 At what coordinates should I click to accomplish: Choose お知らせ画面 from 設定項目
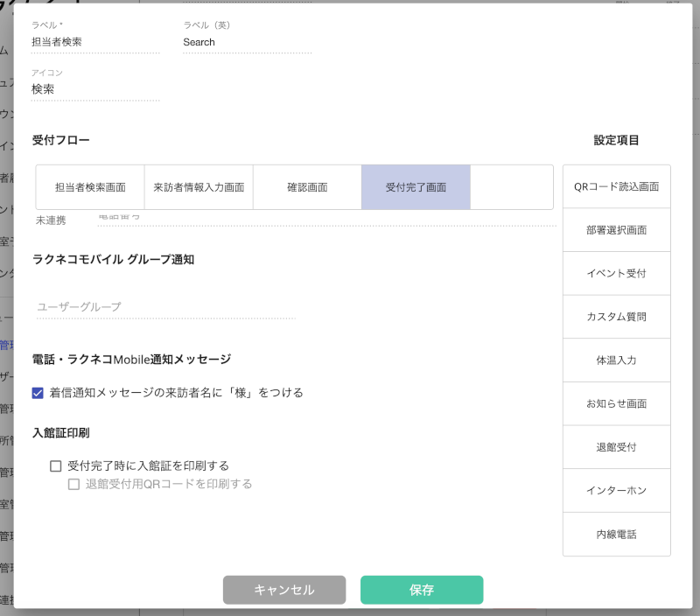click(617, 403)
